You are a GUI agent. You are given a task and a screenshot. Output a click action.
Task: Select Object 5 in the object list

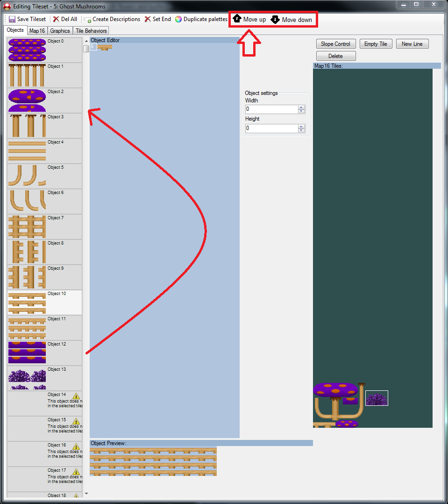(45, 176)
